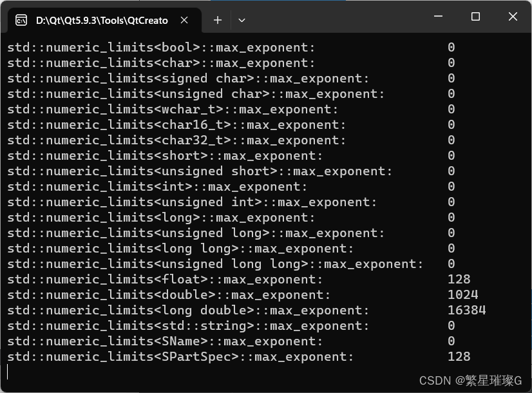The height and width of the screenshot is (393, 532).
Task: Minimize the terminal window
Action: pos(437,16)
